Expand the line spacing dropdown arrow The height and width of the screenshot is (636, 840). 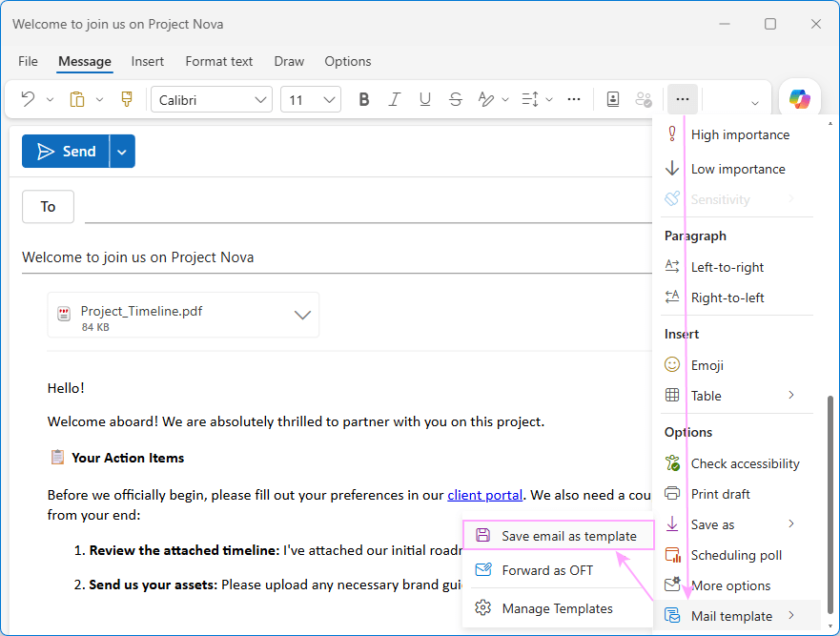tap(549, 100)
